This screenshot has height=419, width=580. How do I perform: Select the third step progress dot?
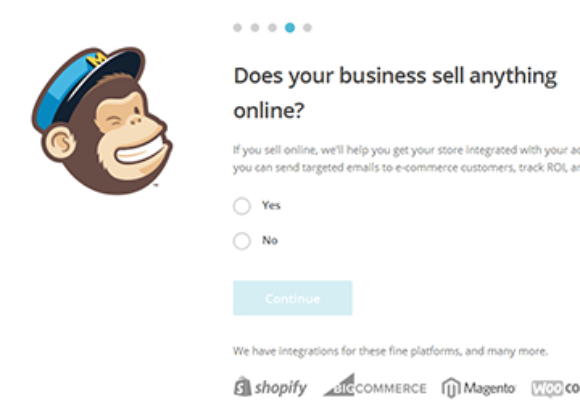(x=272, y=28)
